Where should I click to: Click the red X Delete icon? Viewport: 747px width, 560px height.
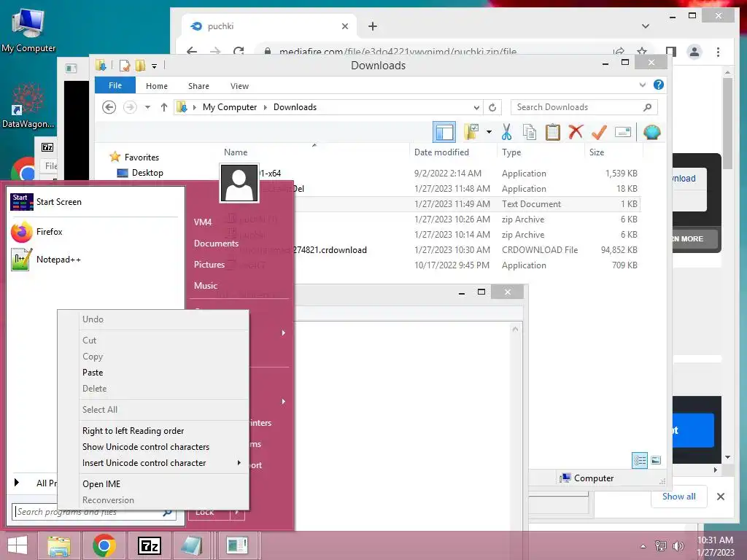[x=576, y=131]
